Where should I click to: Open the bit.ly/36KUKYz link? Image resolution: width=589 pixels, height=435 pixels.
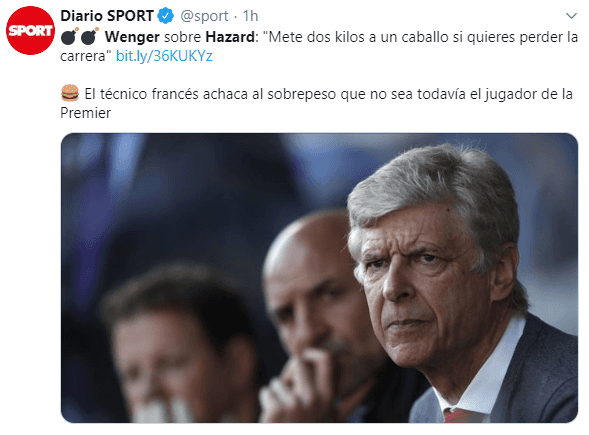(x=164, y=56)
